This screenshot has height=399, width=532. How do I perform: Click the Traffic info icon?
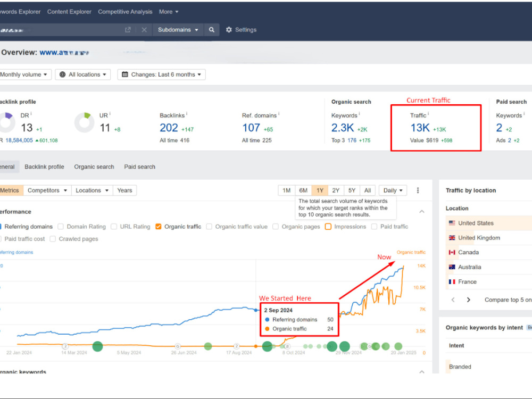coord(428,114)
